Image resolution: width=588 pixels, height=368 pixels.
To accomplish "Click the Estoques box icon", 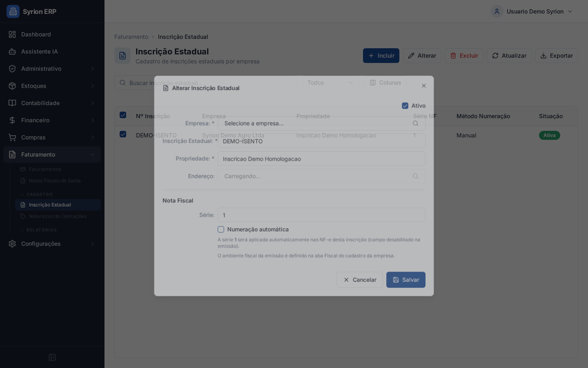I will click(12, 86).
